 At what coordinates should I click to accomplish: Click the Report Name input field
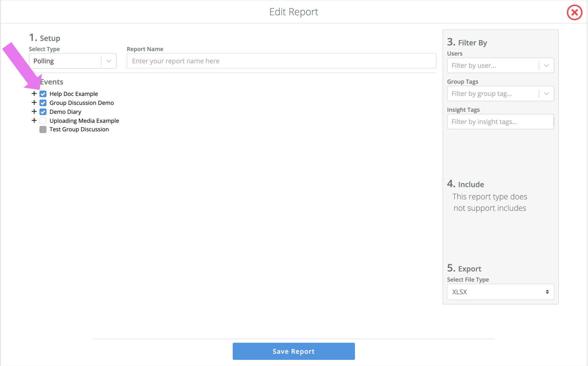[281, 61]
